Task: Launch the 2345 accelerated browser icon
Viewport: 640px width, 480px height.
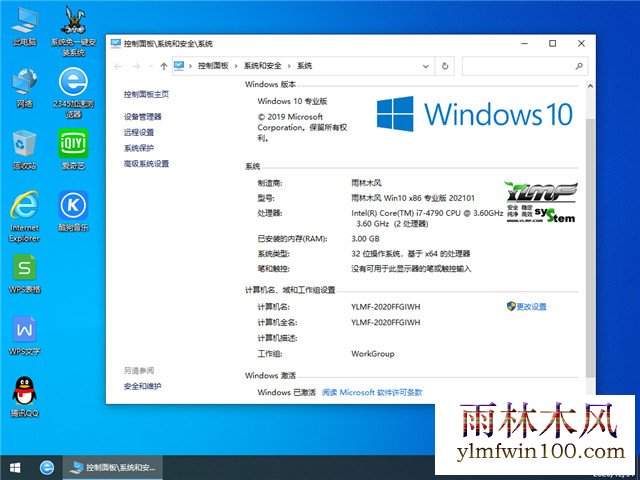Action: pyautogui.click(x=73, y=93)
